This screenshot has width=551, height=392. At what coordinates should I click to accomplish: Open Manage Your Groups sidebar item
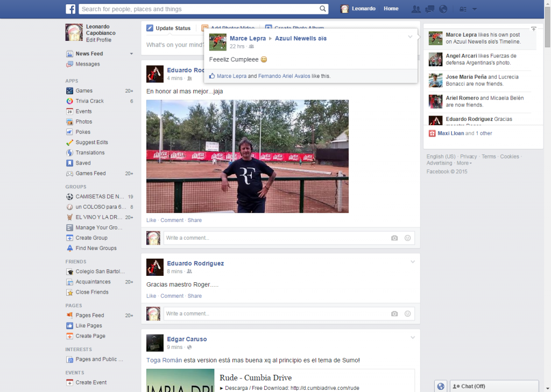[100, 227]
